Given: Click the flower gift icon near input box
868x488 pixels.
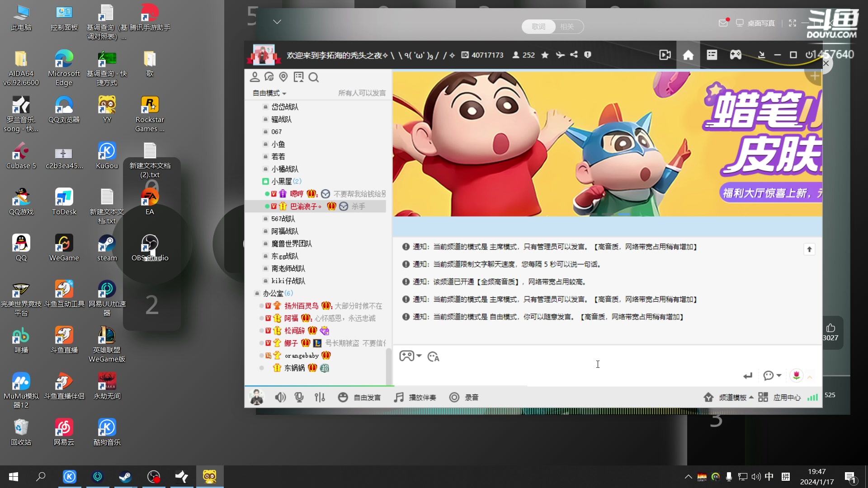Looking at the screenshot, I should [x=797, y=376].
